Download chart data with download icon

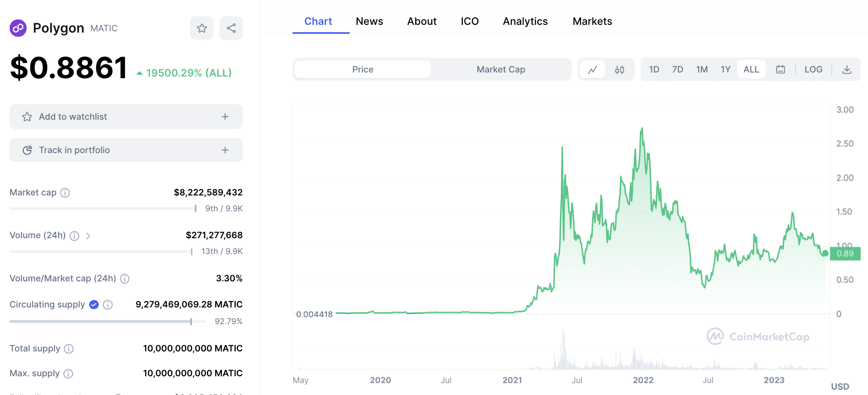(847, 70)
